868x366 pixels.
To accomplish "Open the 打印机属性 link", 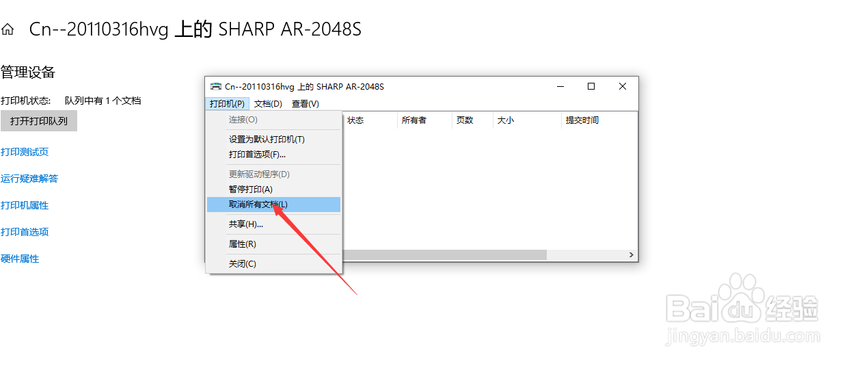I will coord(25,205).
